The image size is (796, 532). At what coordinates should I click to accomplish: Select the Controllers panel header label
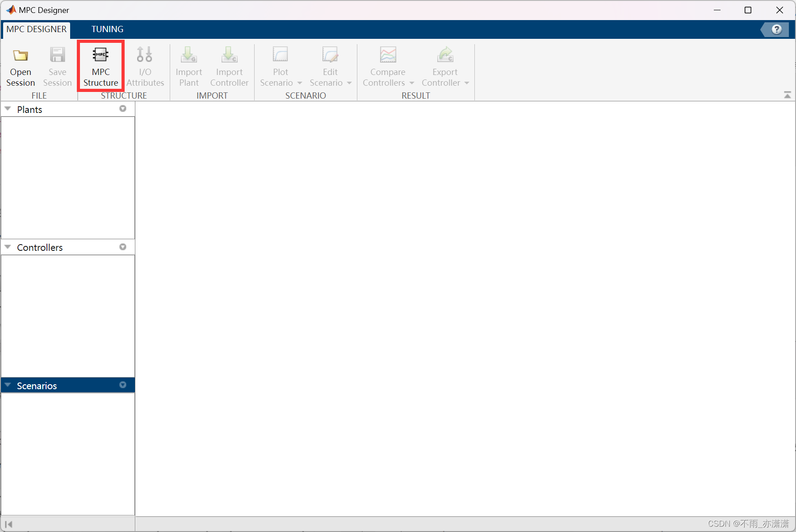pos(40,248)
